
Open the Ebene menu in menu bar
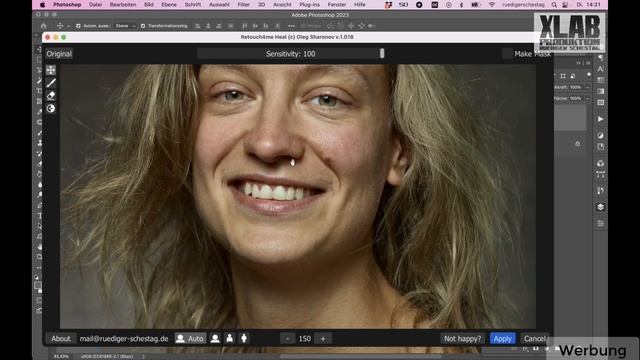coord(169,4)
